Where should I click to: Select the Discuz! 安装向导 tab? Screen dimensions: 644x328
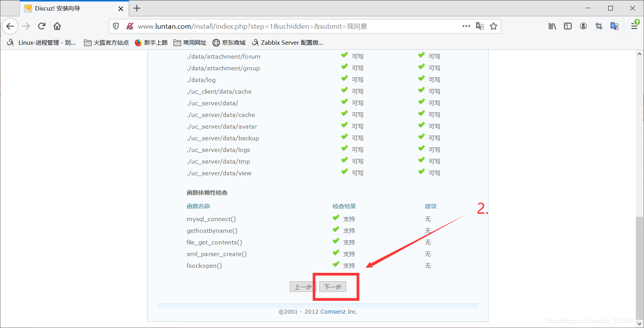(74, 8)
